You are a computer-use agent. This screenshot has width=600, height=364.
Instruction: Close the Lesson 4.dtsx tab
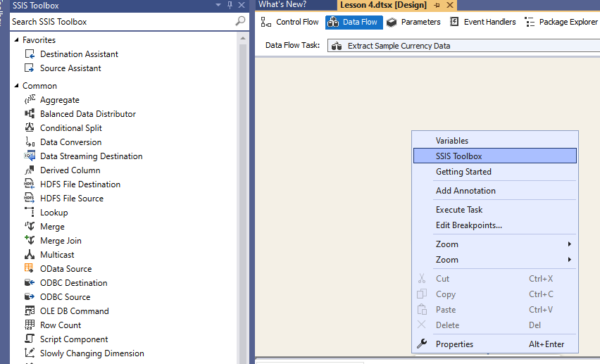click(450, 5)
